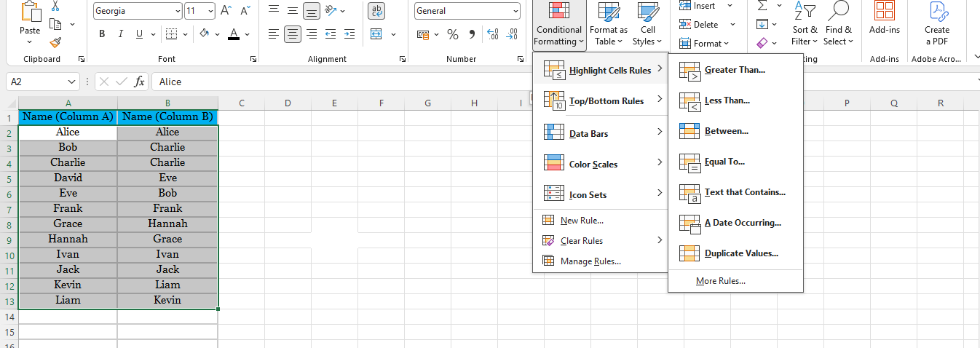Expand the General number format dropdown
Viewport: 980px width, 348px height.
pos(515,11)
